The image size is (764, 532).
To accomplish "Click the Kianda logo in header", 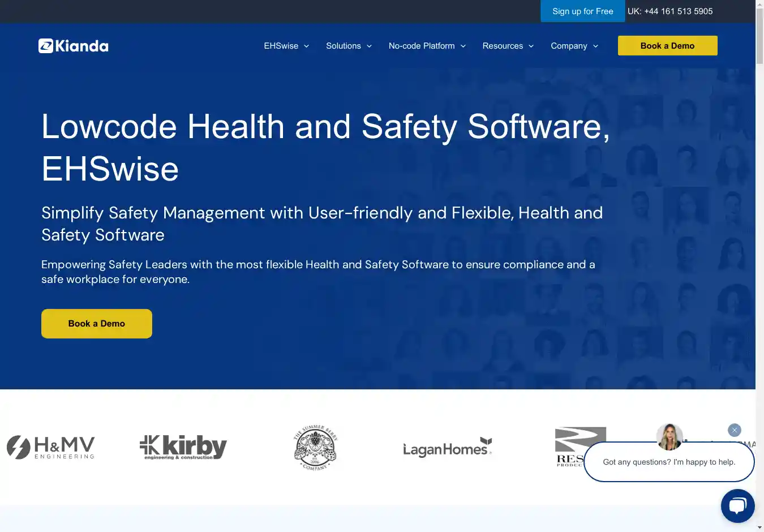I will point(74,46).
